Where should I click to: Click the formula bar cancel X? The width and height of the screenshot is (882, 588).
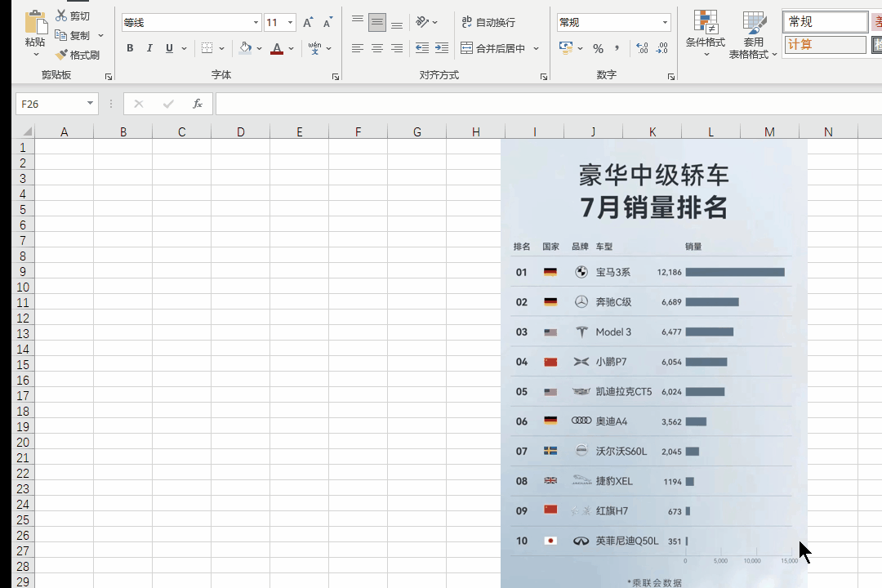coord(138,104)
